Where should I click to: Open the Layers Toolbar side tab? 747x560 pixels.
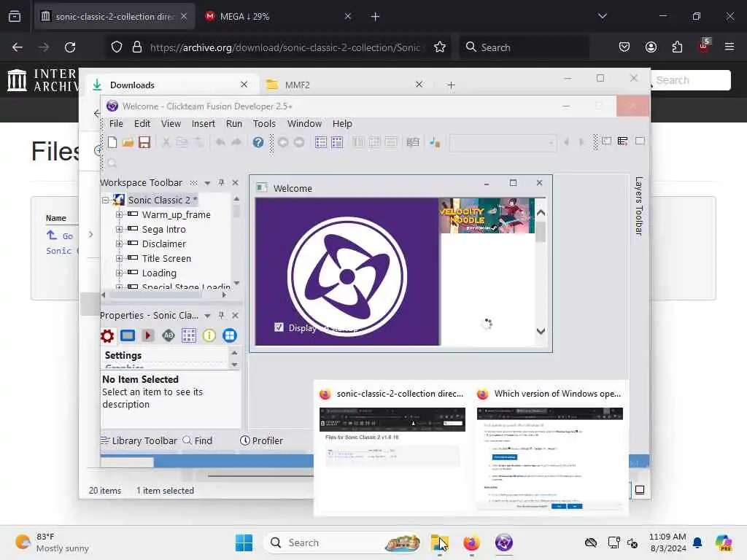coord(639,206)
